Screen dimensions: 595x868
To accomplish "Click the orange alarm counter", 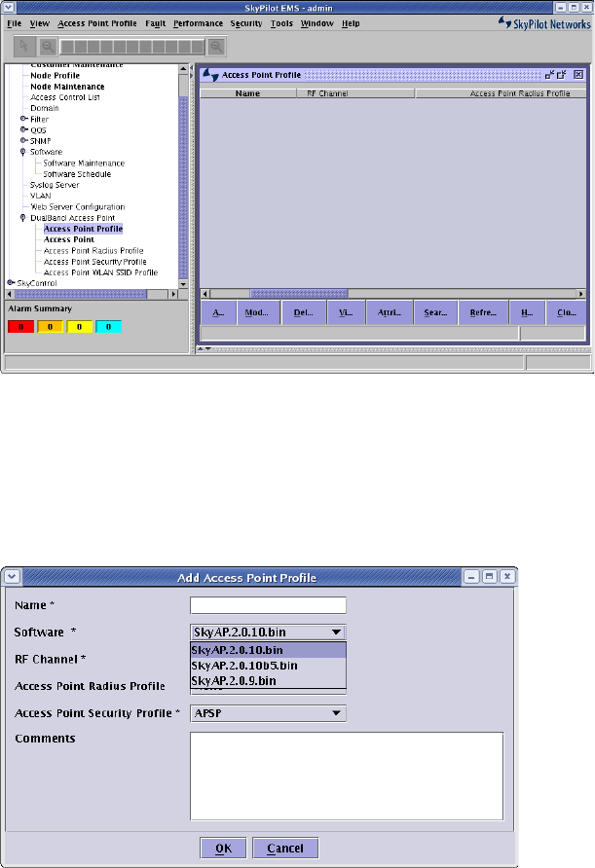I will click(50, 327).
